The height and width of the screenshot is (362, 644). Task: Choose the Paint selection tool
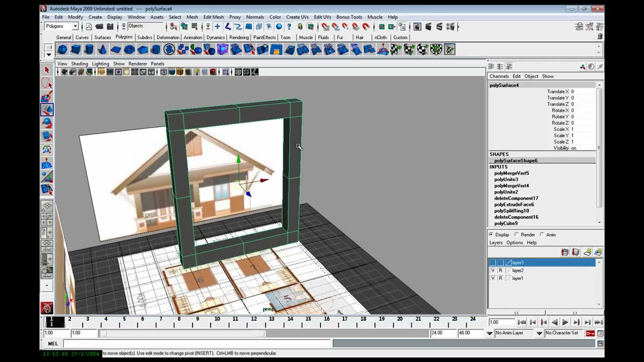pyautogui.click(x=47, y=97)
